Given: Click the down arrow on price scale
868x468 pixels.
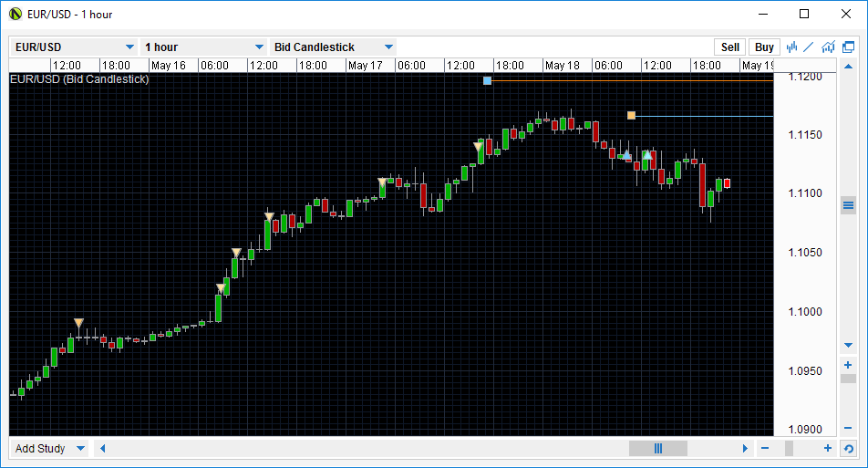Looking at the screenshot, I should (848, 345).
